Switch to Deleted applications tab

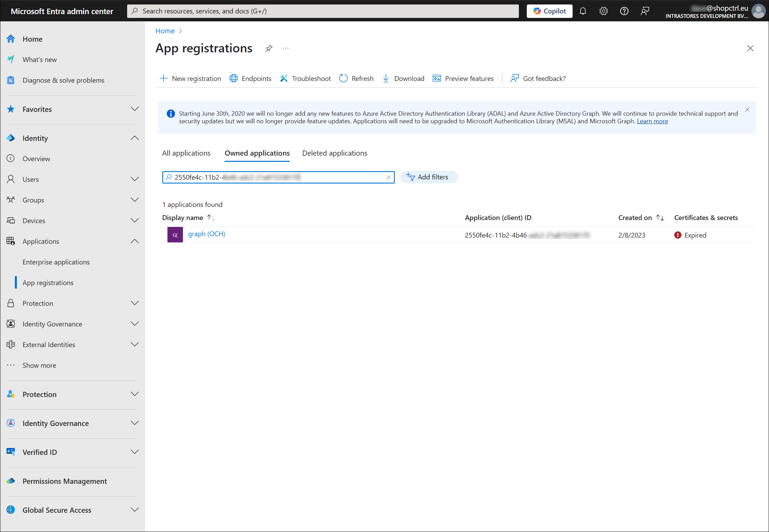tap(335, 153)
